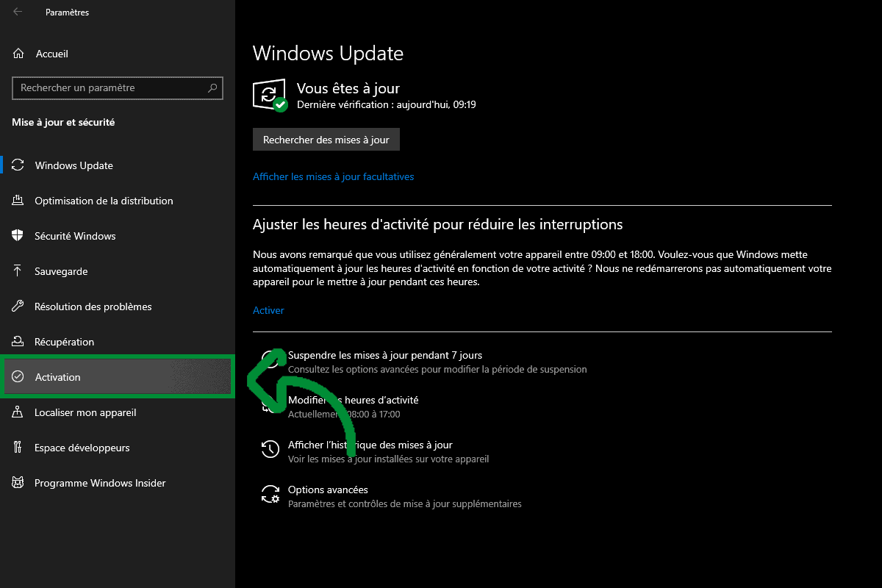Click the gear-sync icon for Options avancées
Screen dimensions: 882x588
point(270,494)
